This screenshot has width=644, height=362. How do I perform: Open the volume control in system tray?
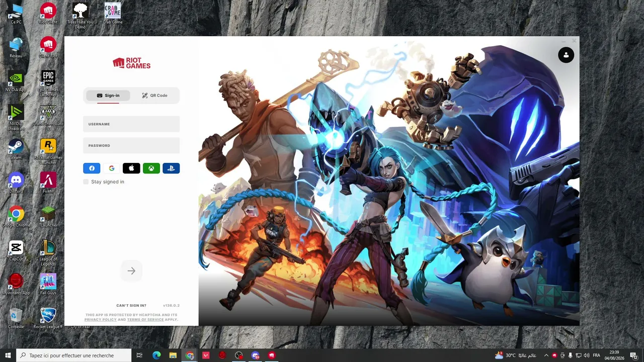(587, 355)
